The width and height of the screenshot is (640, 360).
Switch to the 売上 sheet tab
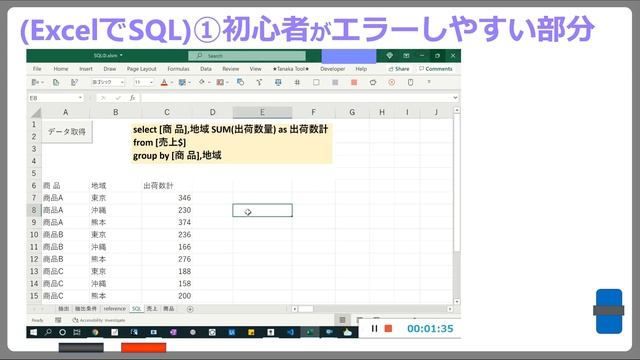pyautogui.click(x=152, y=309)
